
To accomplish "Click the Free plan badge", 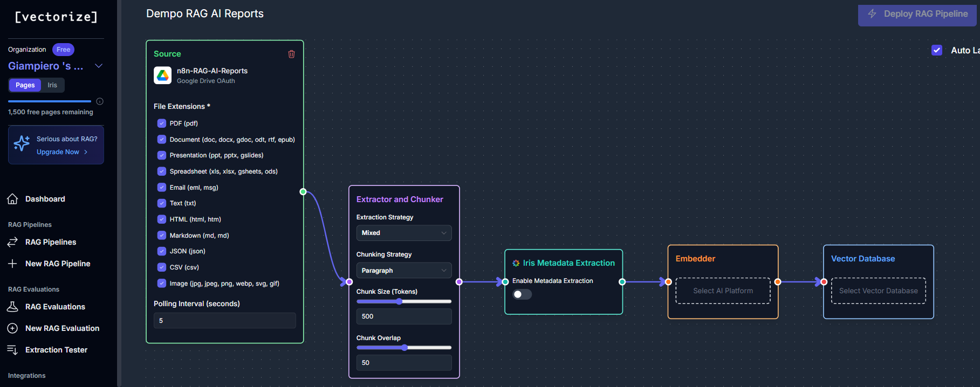I will 63,50.
